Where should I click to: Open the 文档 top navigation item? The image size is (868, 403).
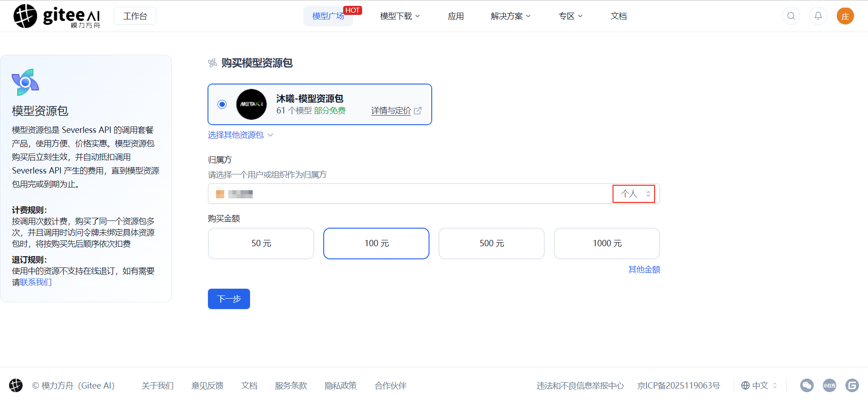pos(618,16)
